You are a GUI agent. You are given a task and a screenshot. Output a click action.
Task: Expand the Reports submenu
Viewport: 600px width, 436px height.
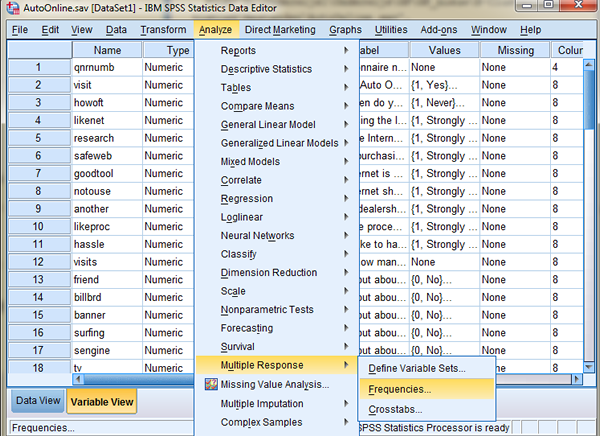point(277,50)
